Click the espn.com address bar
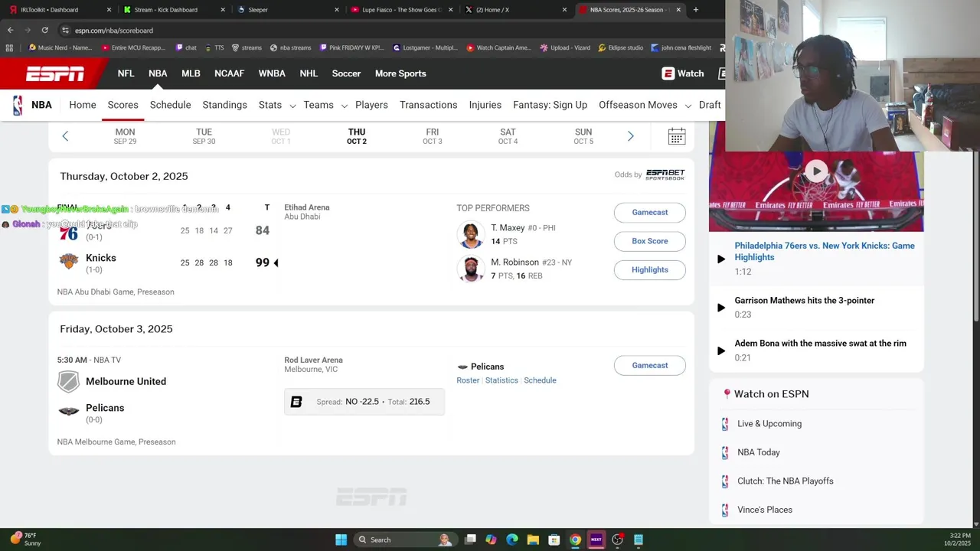This screenshot has height=551, width=980. pyautogui.click(x=390, y=31)
